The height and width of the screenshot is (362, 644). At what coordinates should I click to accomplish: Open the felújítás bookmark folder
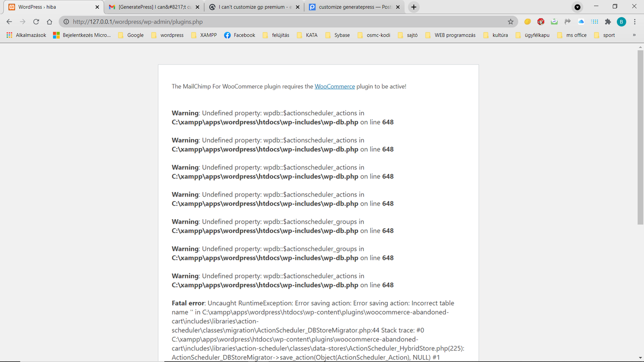pos(276,35)
